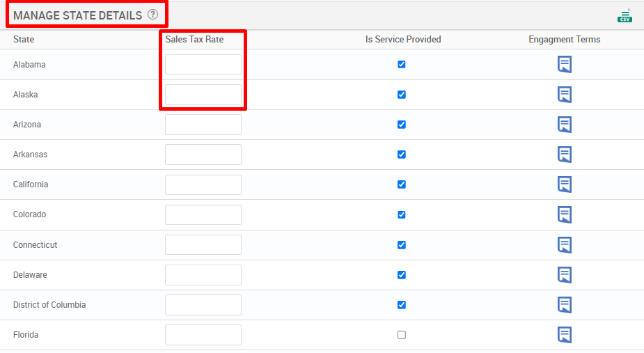
Task: Select the Arkansas state name
Action: point(30,155)
